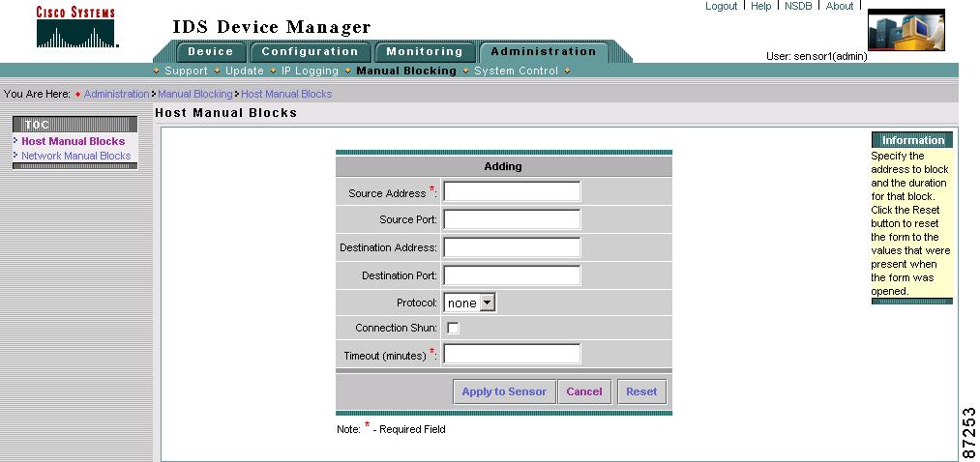Open the Update submenu
The width and height of the screenshot is (980, 462).
(x=245, y=71)
